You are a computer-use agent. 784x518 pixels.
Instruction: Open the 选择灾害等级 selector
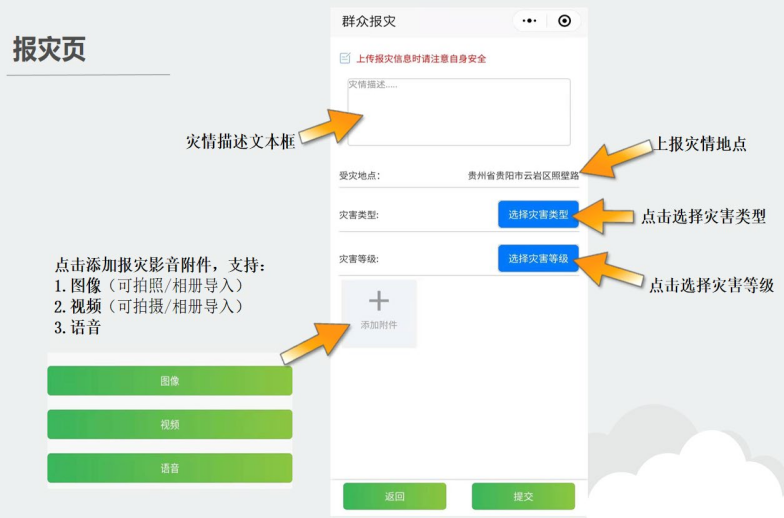538,258
